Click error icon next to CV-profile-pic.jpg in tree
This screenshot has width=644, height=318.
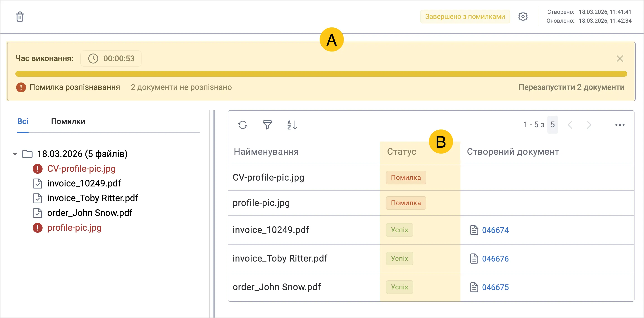[x=37, y=169]
